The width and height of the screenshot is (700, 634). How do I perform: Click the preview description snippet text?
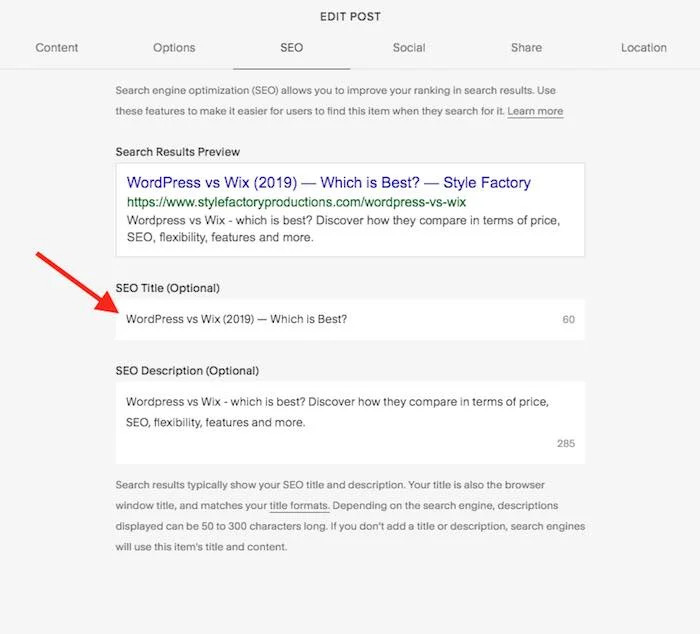click(x=343, y=229)
